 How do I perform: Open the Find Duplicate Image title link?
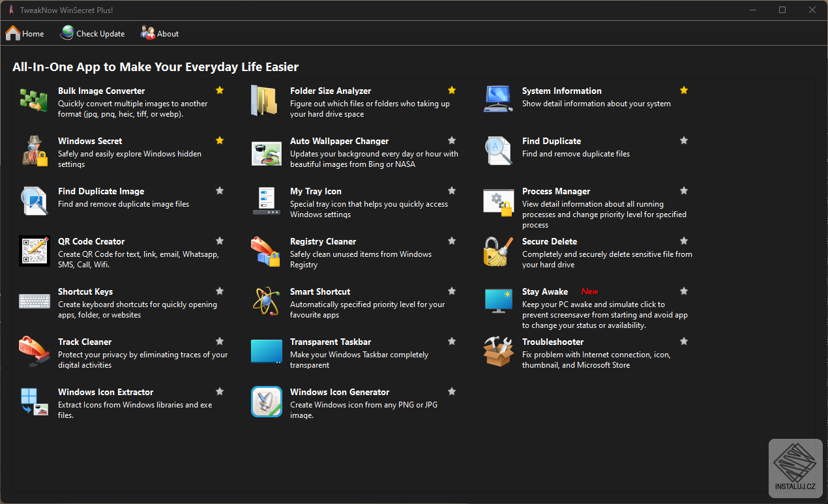click(x=101, y=191)
